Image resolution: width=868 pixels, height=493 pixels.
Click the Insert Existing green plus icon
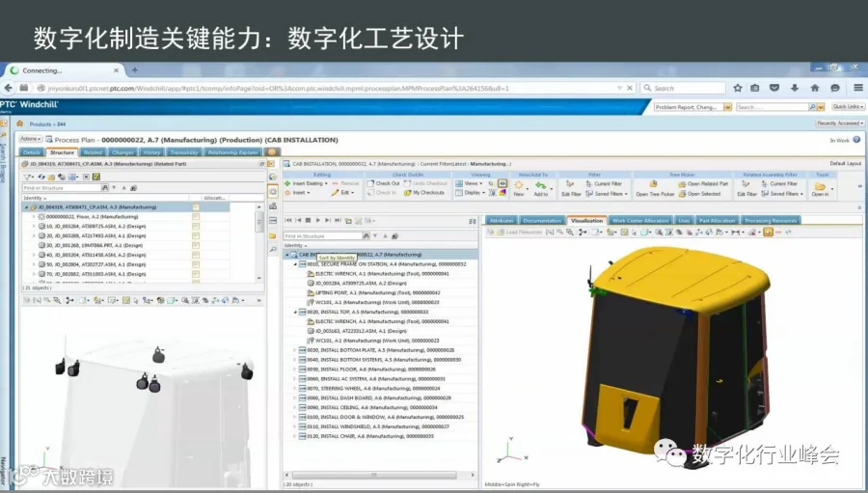pyautogui.click(x=287, y=183)
